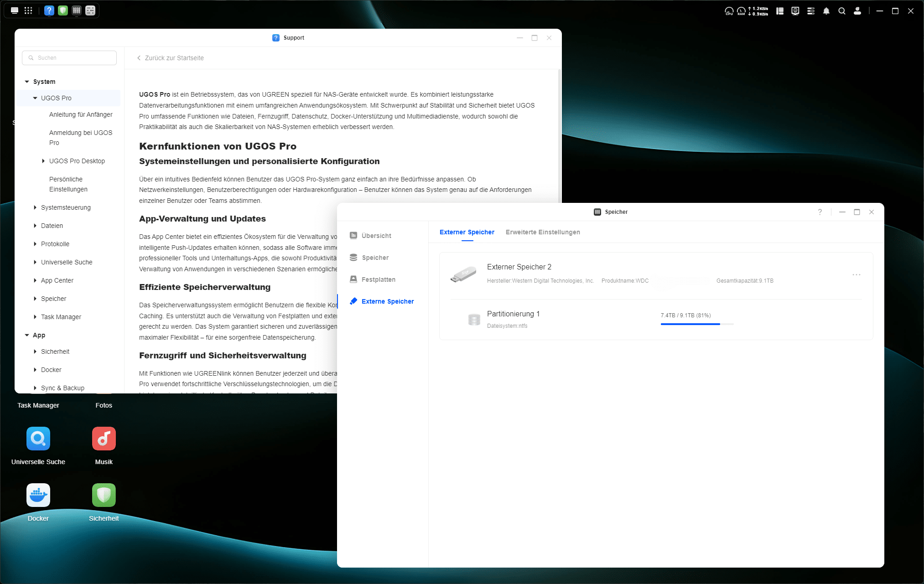This screenshot has width=924, height=584.
Task: Click the notification bell icon
Action: 826,11
